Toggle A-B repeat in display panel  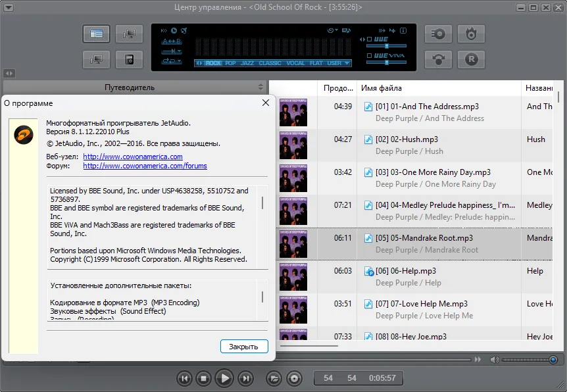point(172,41)
